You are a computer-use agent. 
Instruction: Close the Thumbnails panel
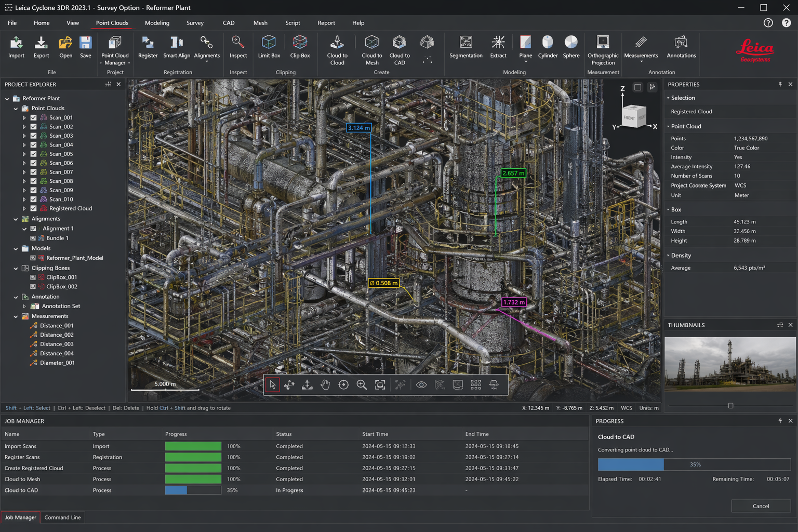tap(790, 325)
